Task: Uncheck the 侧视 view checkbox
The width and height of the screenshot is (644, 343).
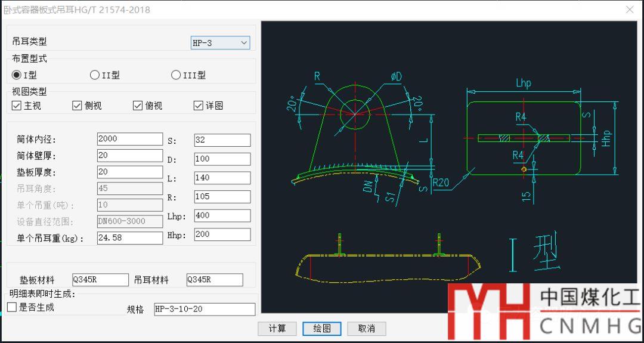Action: pyautogui.click(x=77, y=106)
